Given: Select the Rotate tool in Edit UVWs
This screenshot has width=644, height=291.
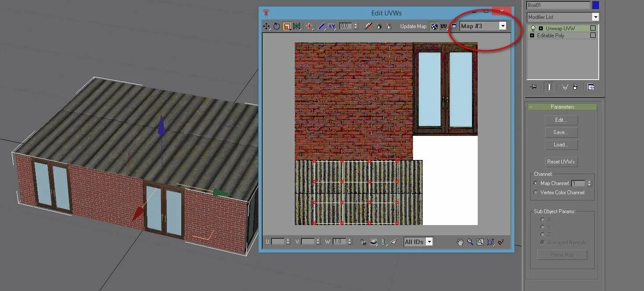Looking at the screenshot, I should [x=277, y=26].
